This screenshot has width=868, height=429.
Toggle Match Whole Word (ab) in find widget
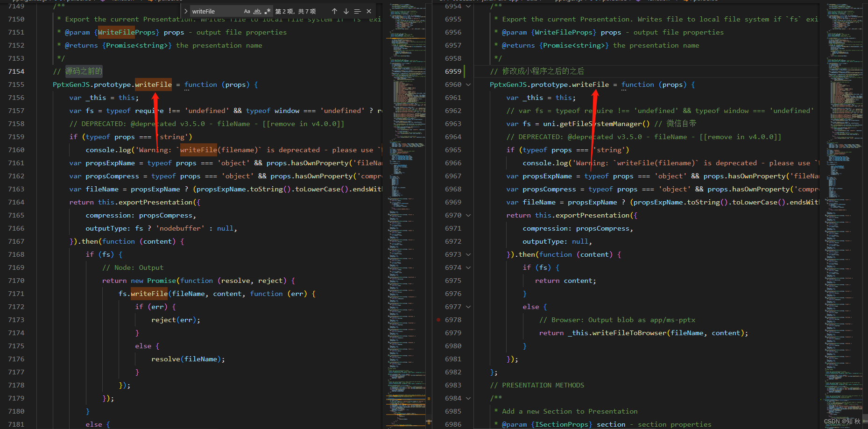click(257, 11)
